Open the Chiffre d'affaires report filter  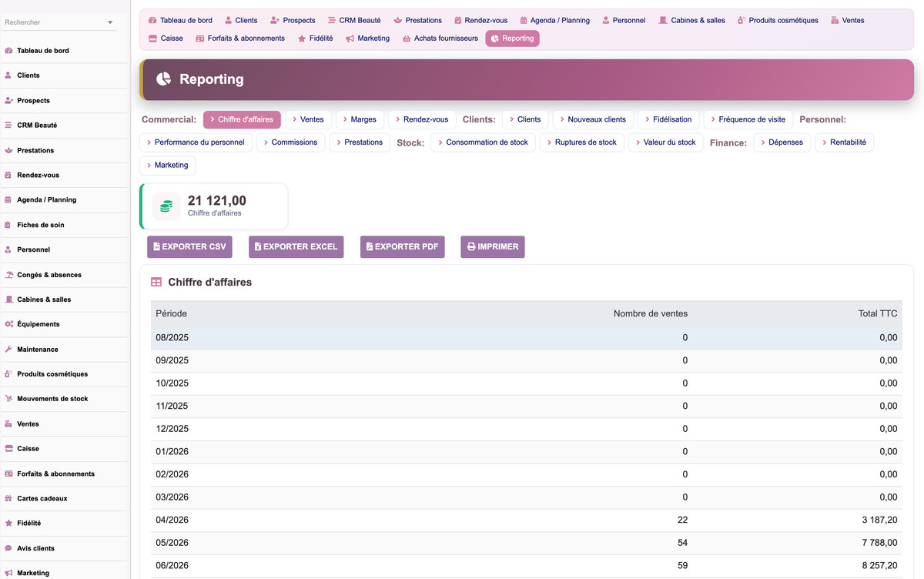(x=243, y=120)
